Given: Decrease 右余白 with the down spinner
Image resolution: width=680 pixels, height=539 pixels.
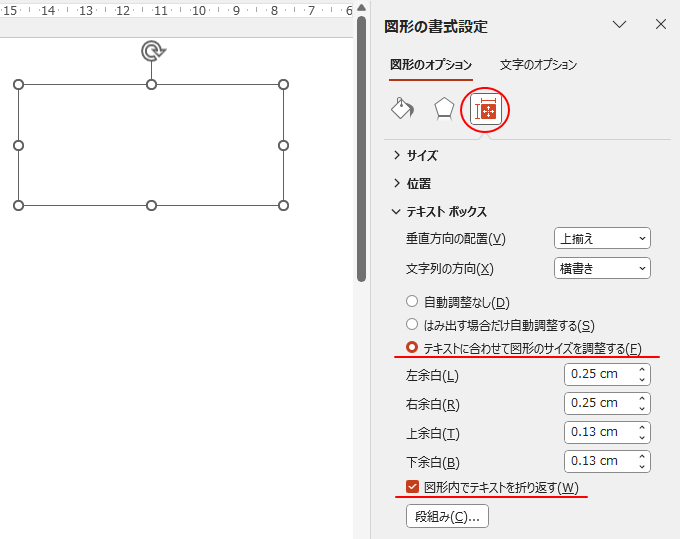Looking at the screenshot, I should (x=642, y=409).
